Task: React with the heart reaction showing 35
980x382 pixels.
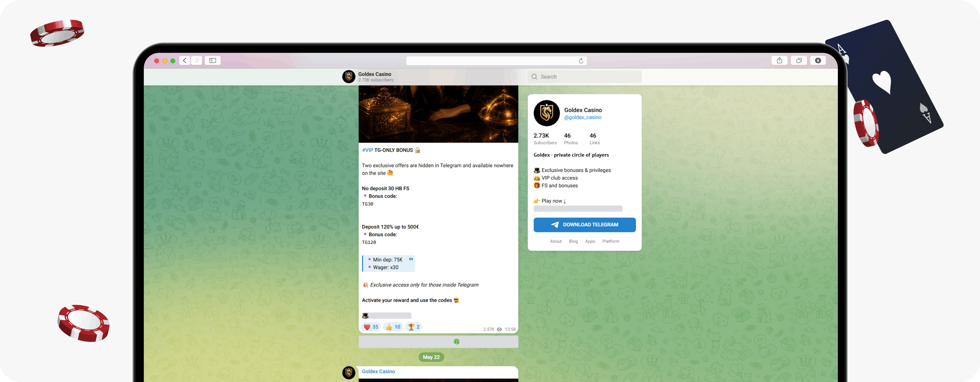Action: (x=371, y=327)
